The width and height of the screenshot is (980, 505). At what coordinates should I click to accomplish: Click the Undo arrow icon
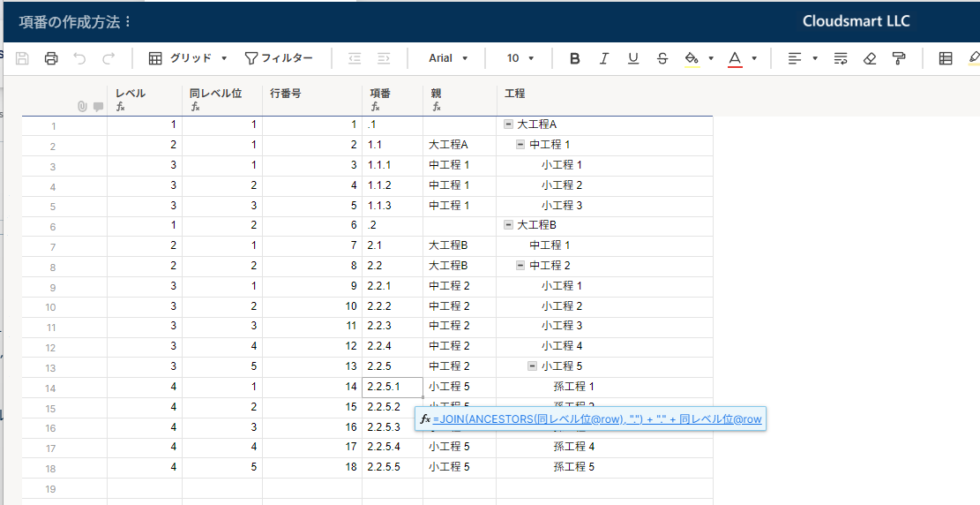79,58
